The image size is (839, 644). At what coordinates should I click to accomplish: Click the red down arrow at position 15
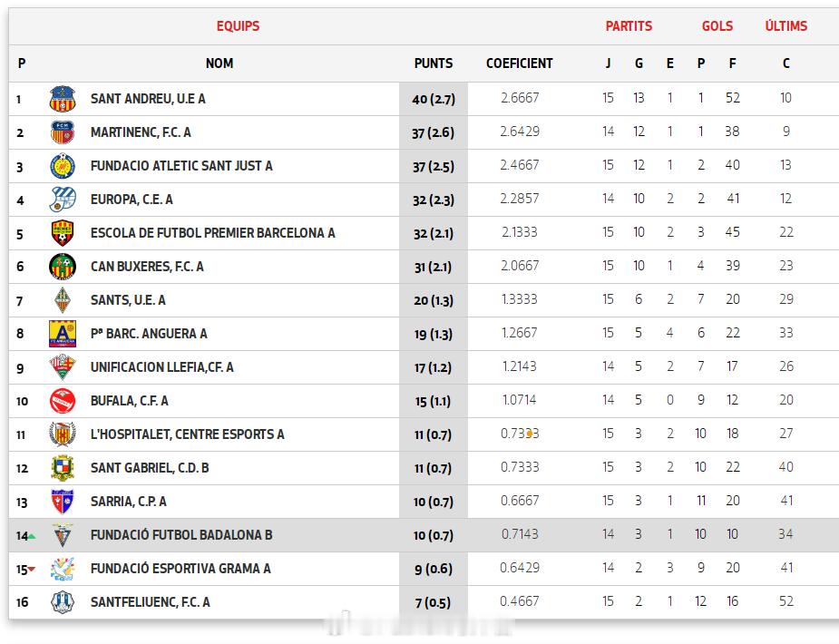[32, 569]
